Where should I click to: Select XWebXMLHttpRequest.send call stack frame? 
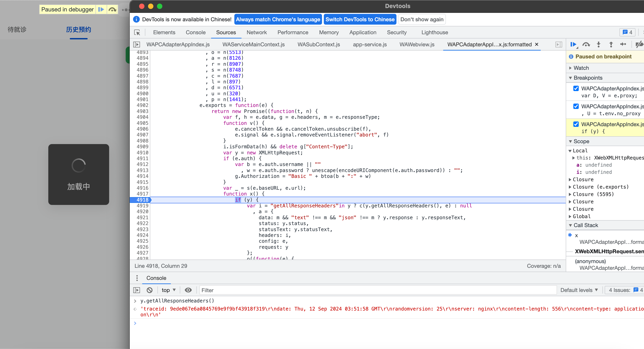pos(609,251)
